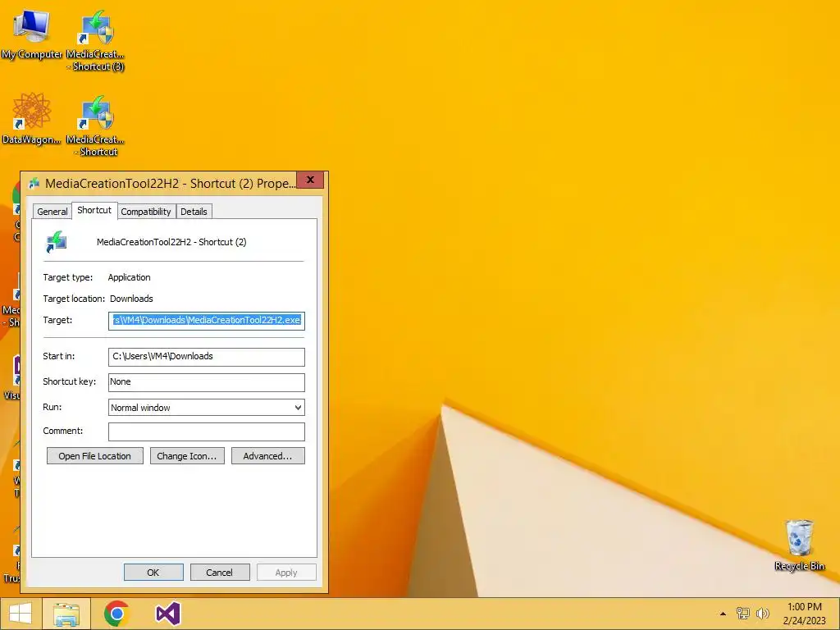
Task: Open the volume speaker tray icon
Action: (x=762, y=614)
